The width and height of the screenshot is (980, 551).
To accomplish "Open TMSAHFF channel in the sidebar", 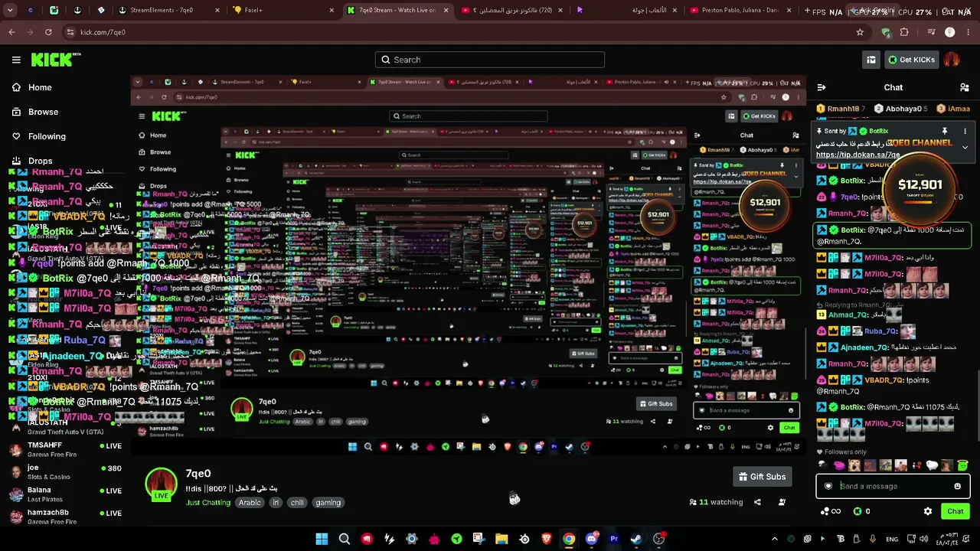I will 65,449.
